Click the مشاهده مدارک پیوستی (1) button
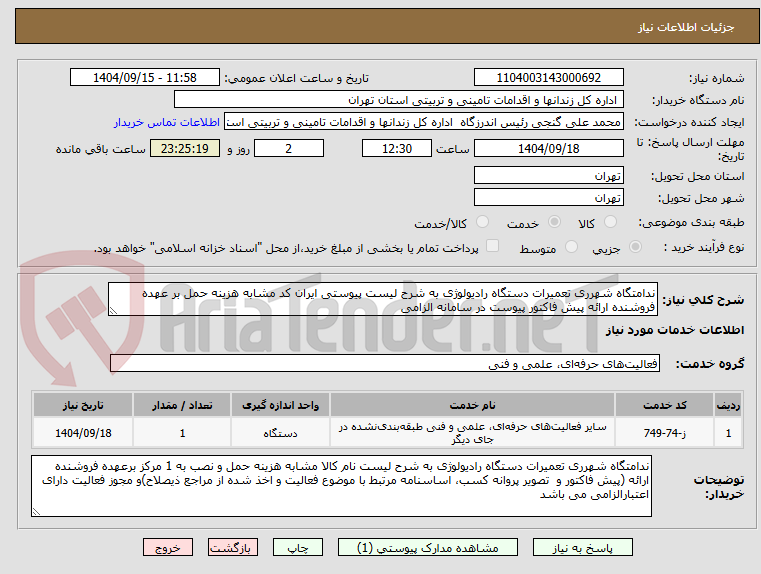Viewport: 761px width, 574px height. tap(428, 547)
